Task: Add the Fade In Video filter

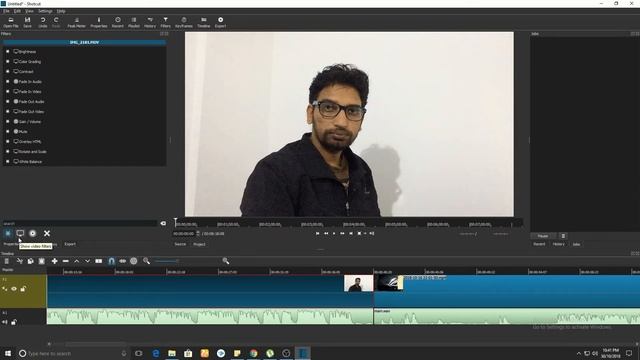Action: click(x=29, y=91)
